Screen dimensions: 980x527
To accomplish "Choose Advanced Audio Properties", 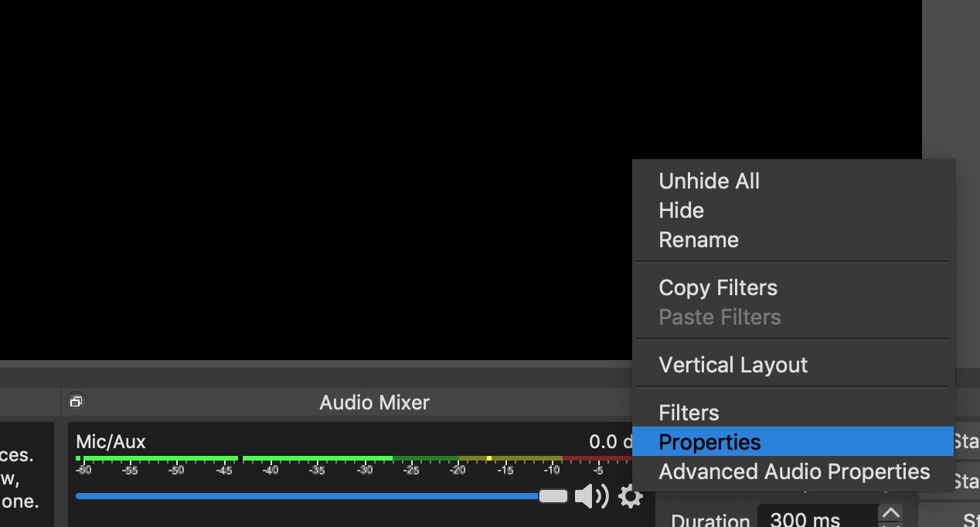I will (794, 471).
